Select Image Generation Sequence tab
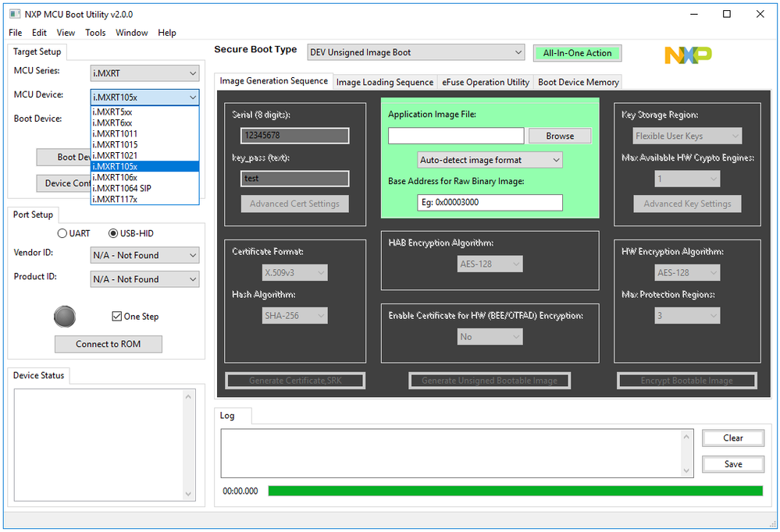The width and height of the screenshot is (780, 532). coord(273,80)
